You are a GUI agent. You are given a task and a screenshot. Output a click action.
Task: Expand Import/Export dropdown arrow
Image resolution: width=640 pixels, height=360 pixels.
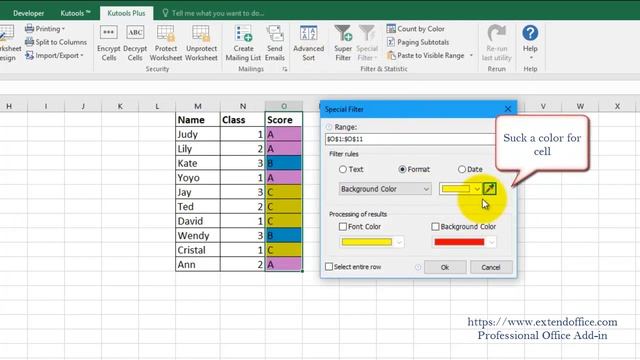coord(82,56)
